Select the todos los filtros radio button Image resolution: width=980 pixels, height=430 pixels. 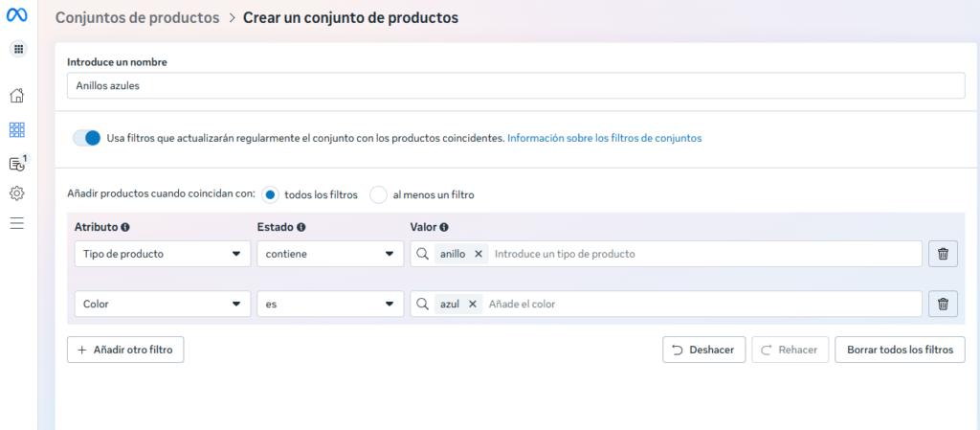pyautogui.click(x=270, y=195)
